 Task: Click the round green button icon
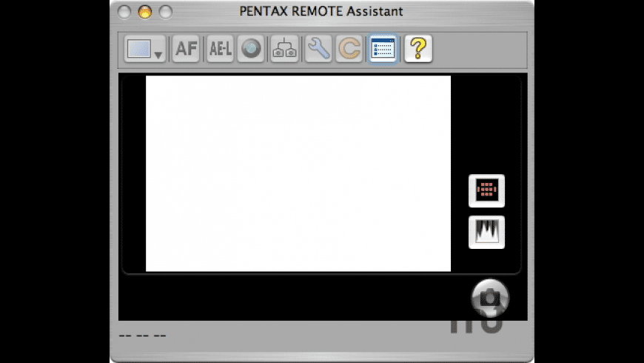pos(250,48)
